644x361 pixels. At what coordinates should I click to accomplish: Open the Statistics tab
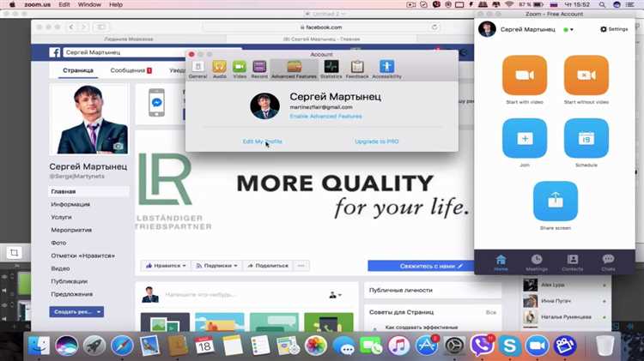point(331,69)
